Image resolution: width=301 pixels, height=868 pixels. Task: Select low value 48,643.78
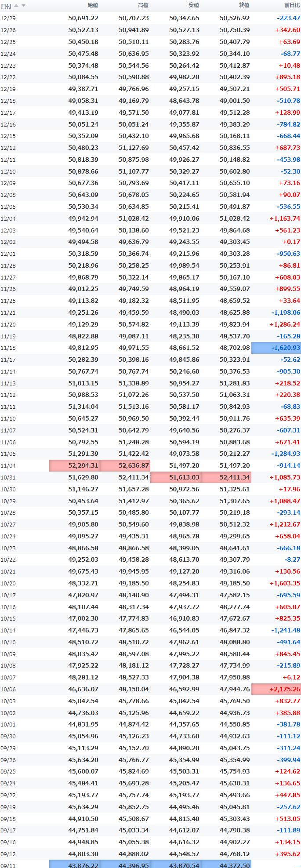[x=184, y=101]
